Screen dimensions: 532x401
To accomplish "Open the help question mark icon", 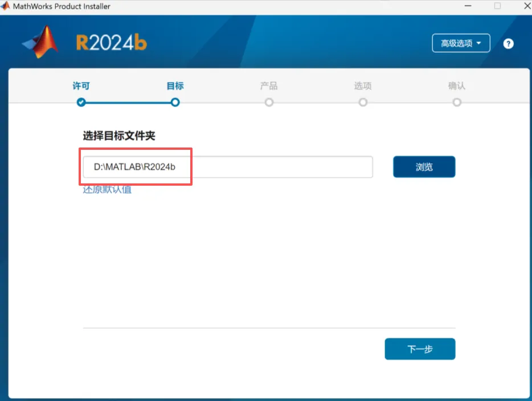I will pos(508,43).
